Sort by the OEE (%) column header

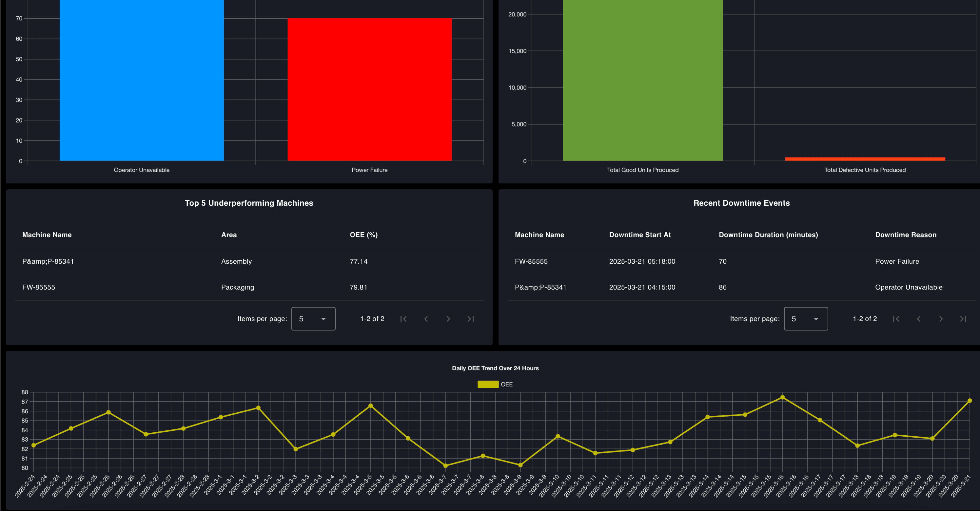tap(363, 235)
